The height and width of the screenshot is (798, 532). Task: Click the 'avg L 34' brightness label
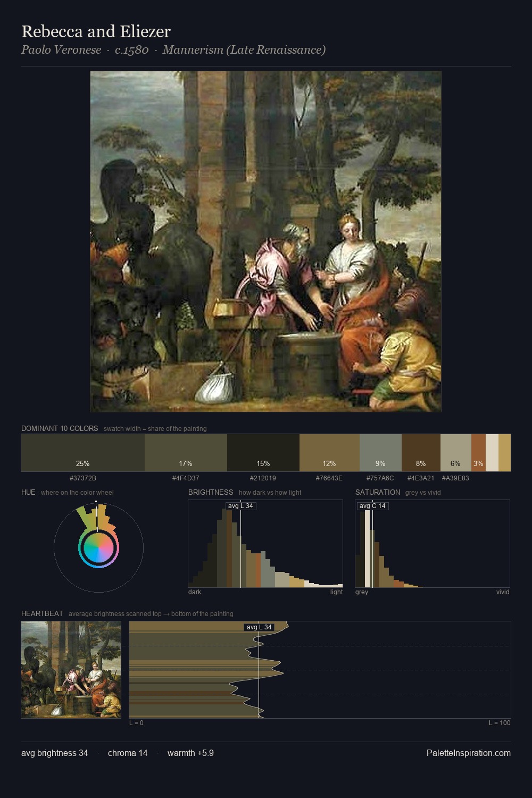coord(240,506)
